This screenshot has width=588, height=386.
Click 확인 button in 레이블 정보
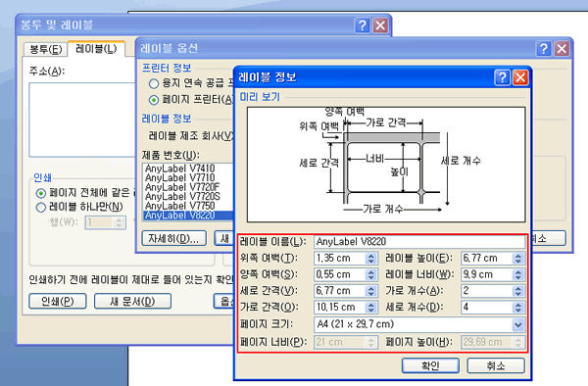tap(430, 365)
